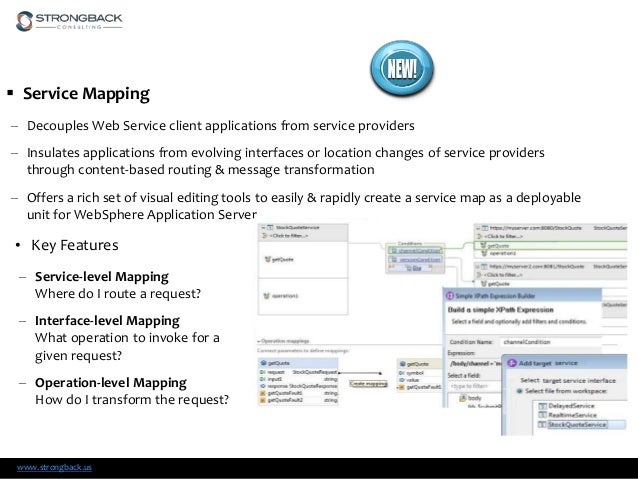638x479 pixels.
Task: Click the 'Decouples Web Service client applications' line
Action: 221,125
